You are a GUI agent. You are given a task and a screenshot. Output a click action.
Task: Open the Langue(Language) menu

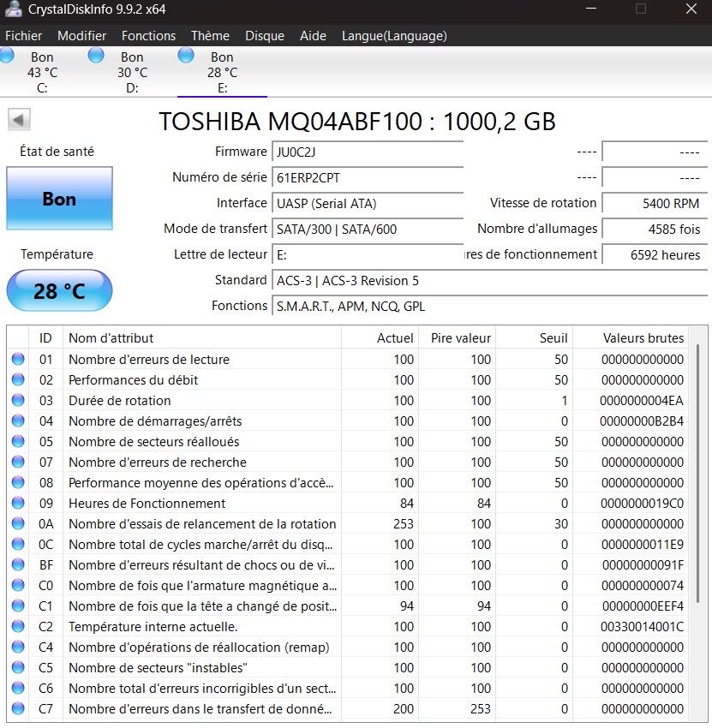394,36
